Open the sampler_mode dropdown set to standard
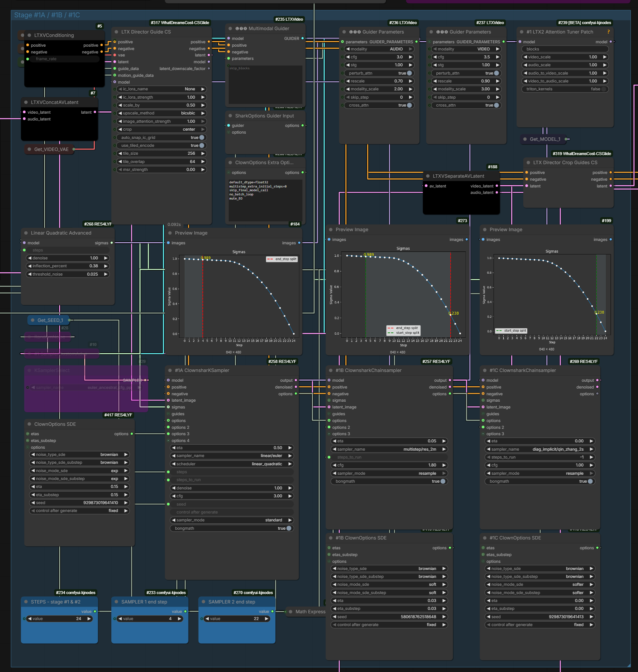The width and height of the screenshot is (638, 672). [x=232, y=520]
